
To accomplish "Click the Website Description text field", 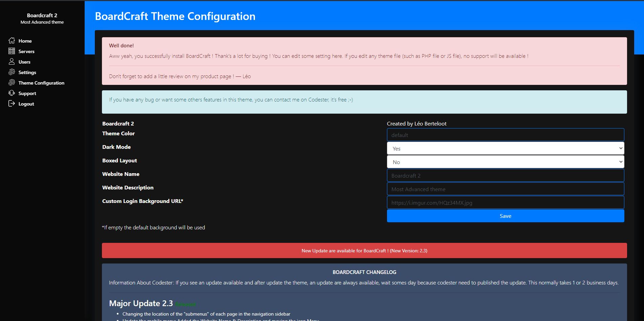I will [x=506, y=189].
